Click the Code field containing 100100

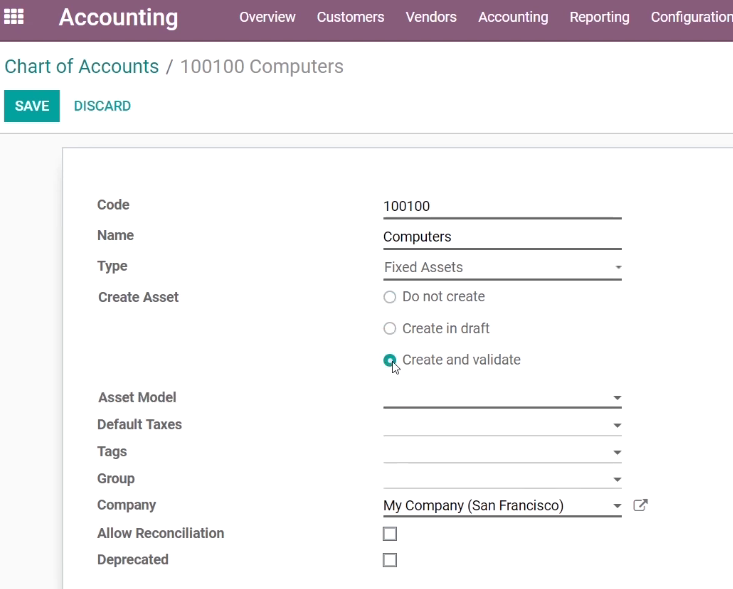(502, 206)
